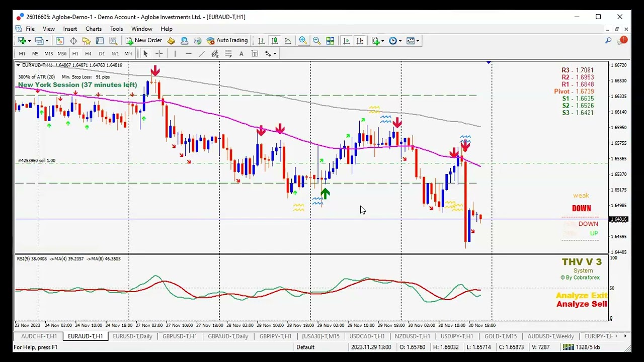Open the notifications chat bubble icon
Image resolution: width=644 pixels, height=362 pixels.
click(622, 41)
